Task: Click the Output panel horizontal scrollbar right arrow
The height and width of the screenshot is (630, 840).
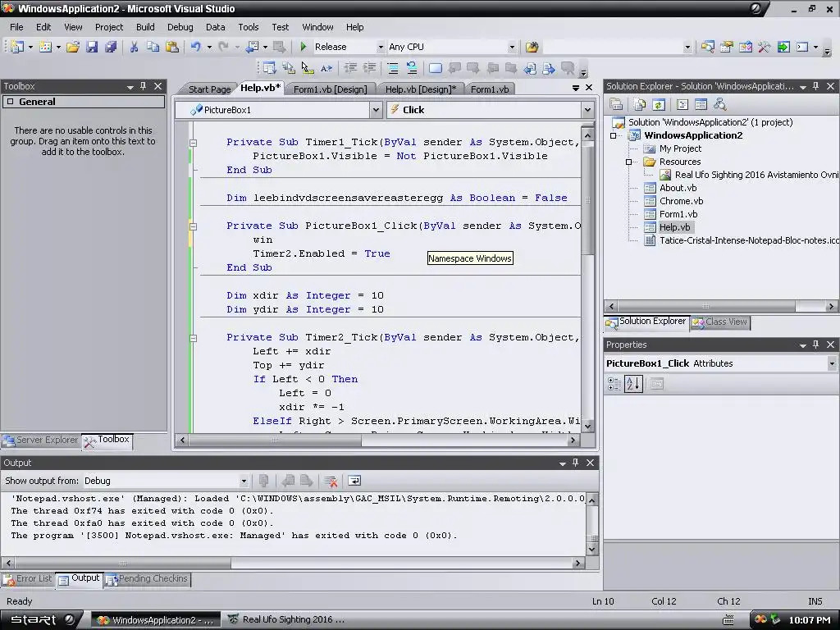Action: (577, 563)
